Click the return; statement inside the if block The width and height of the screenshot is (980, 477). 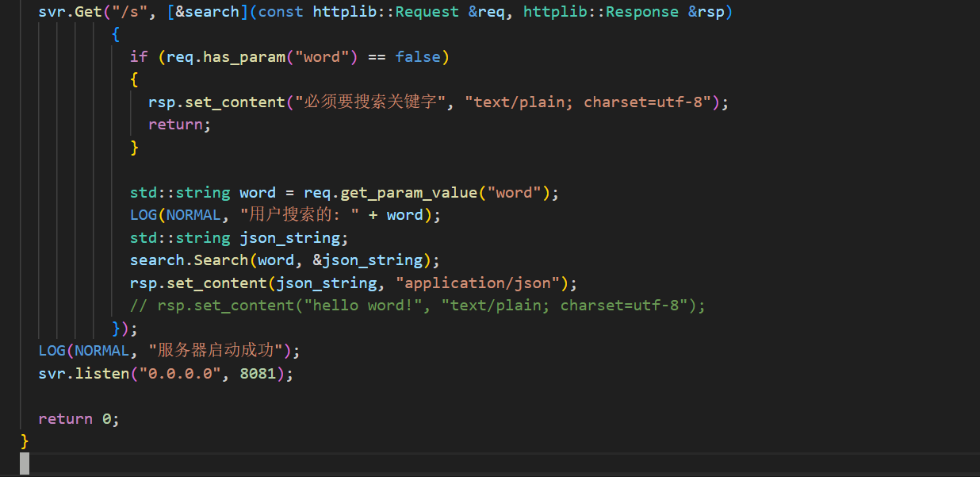point(180,125)
